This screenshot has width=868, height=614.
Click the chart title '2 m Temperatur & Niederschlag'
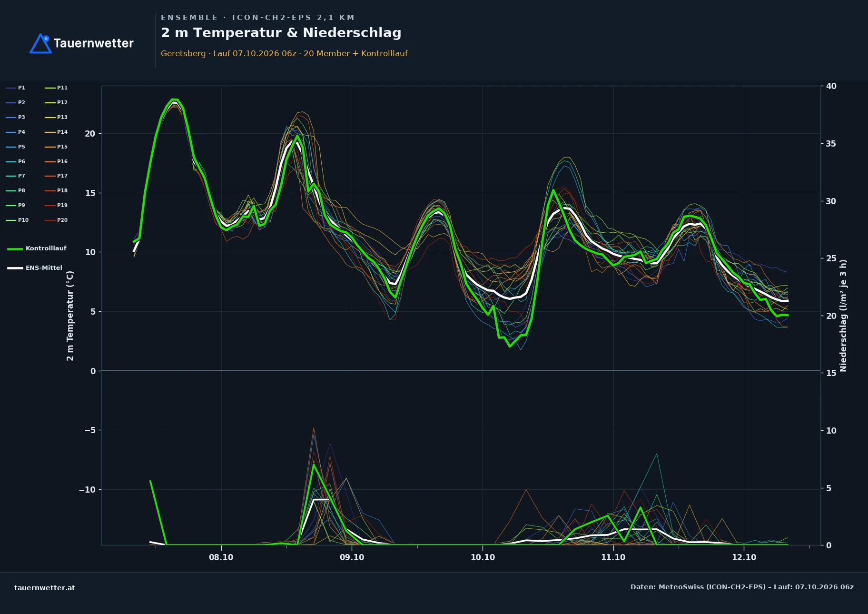(x=281, y=33)
